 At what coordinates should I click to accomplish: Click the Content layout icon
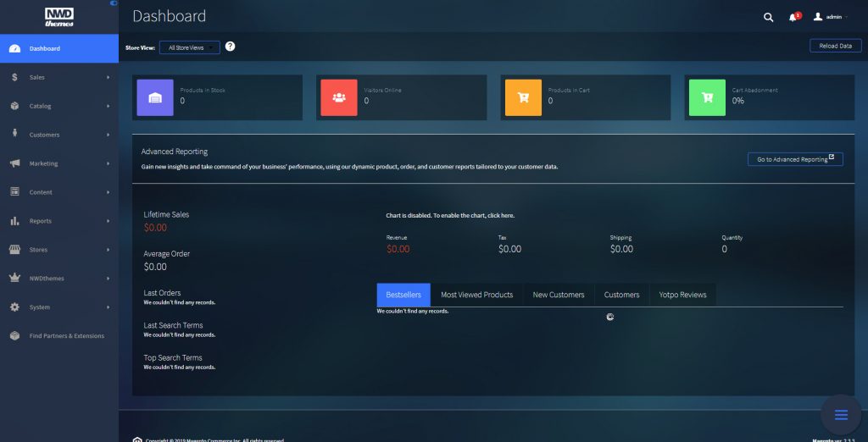(15, 191)
